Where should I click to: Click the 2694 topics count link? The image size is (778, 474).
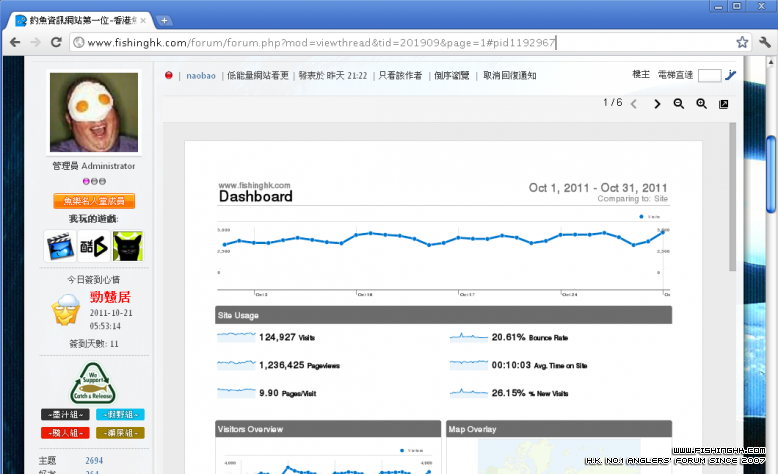point(94,461)
